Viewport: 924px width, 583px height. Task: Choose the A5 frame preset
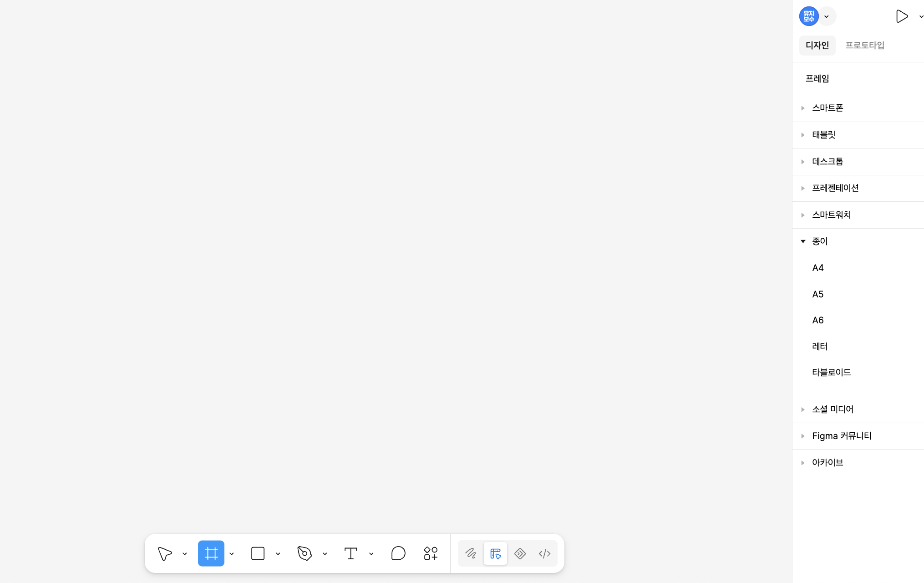(x=858, y=294)
